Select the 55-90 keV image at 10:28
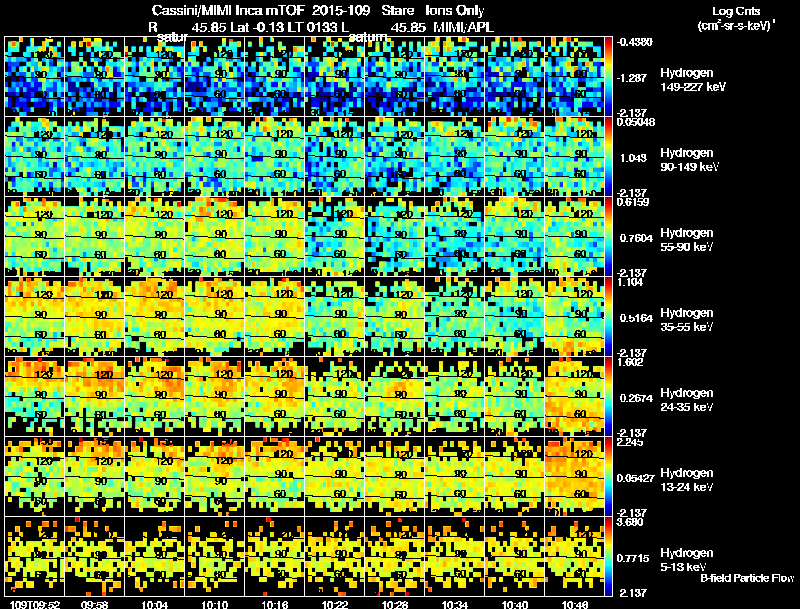The width and height of the screenshot is (800, 609). point(395,236)
